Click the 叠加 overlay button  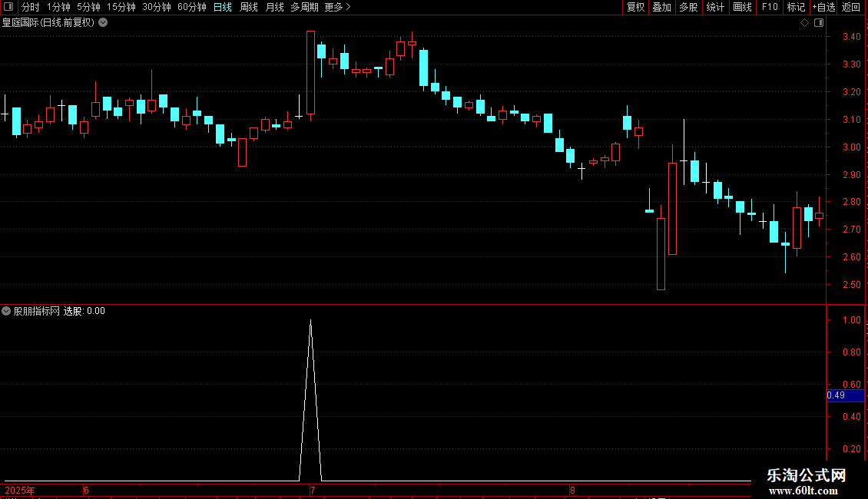coord(661,7)
